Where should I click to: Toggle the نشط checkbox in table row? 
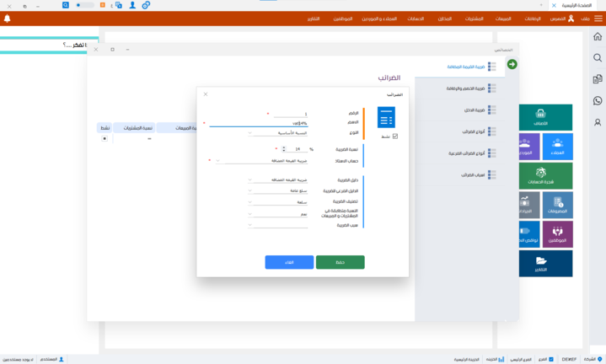(105, 138)
